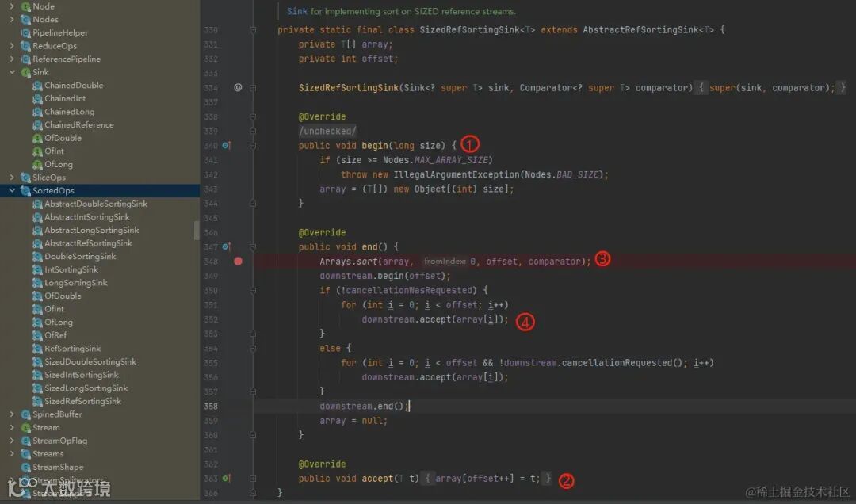This screenshot has width=856, height=504.
Task: Select SizedDoubleSortingSink in the tree
Action: point(90,361)
